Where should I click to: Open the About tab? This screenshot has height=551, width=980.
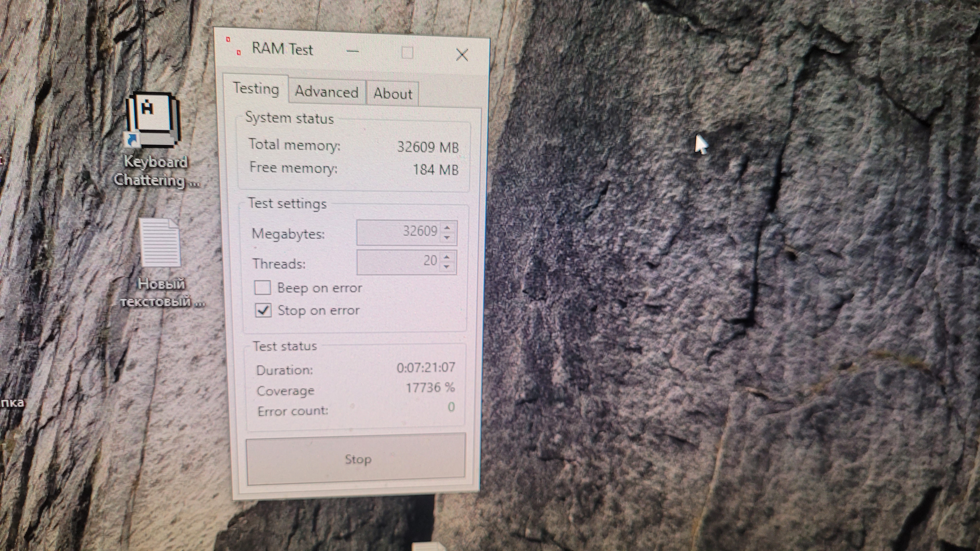pos(393,94)
